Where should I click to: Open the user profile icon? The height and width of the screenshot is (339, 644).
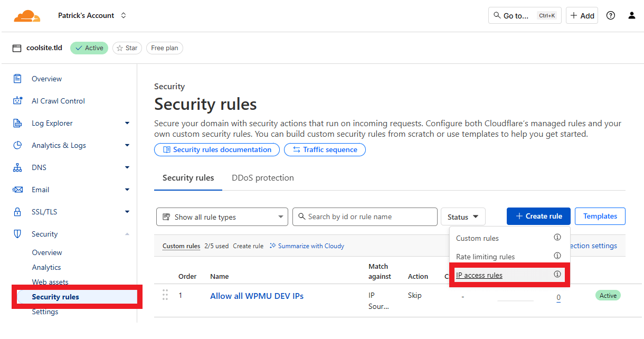click(x=631, y=16)
